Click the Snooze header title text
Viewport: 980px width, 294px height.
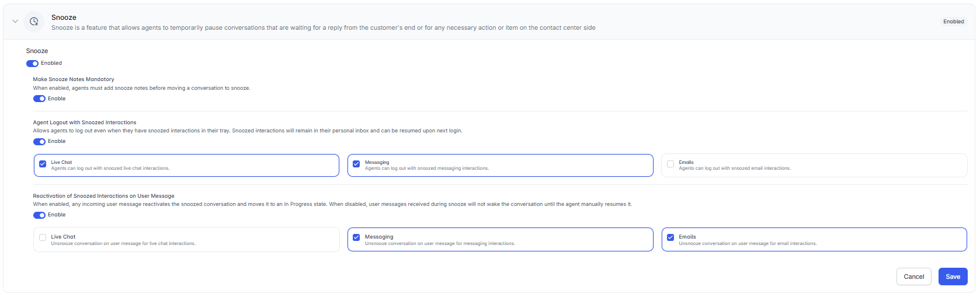point(64,17)
